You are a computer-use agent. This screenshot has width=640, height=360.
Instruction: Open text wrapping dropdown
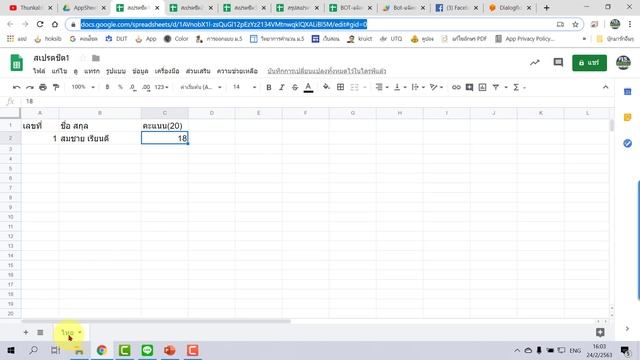418,87
